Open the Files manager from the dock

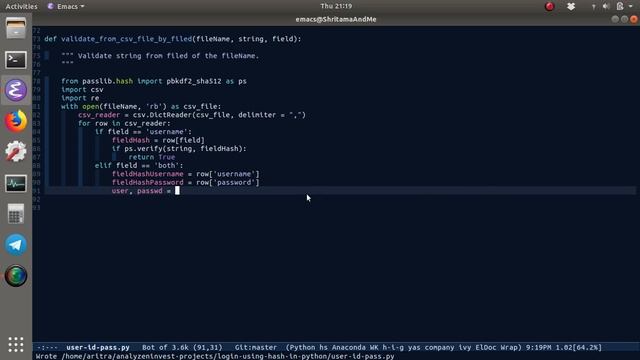16,29
